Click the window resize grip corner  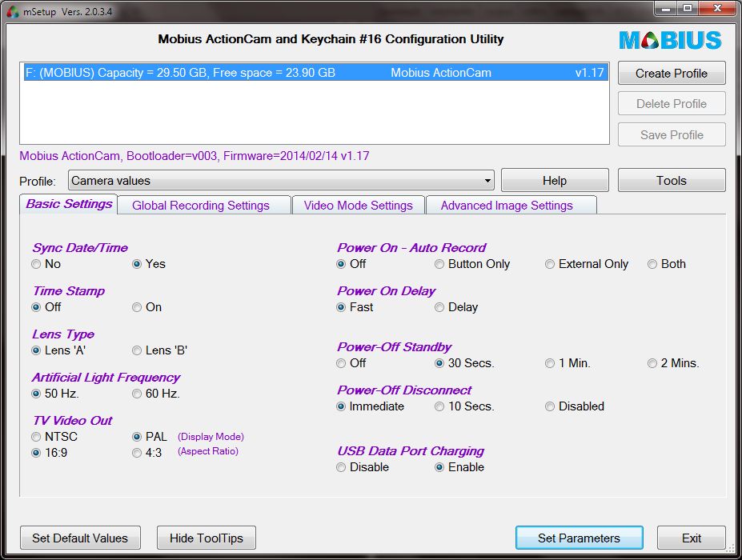pos(731,549)
